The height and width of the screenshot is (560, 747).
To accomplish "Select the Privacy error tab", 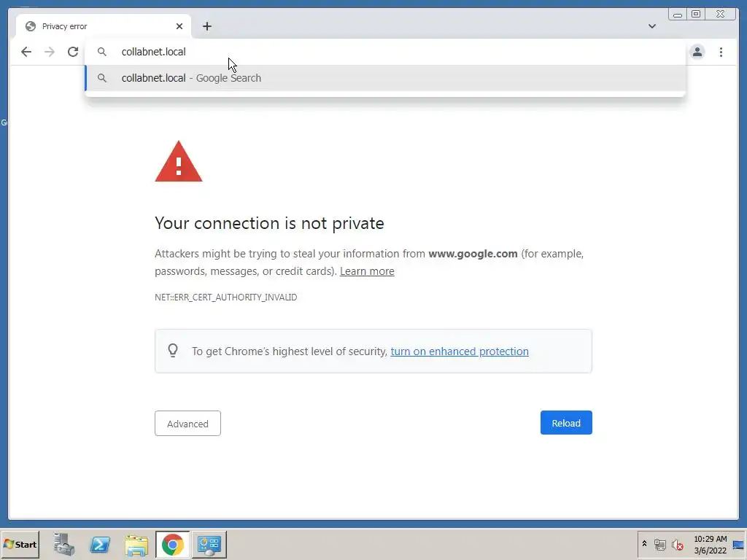I will (104, 26).
